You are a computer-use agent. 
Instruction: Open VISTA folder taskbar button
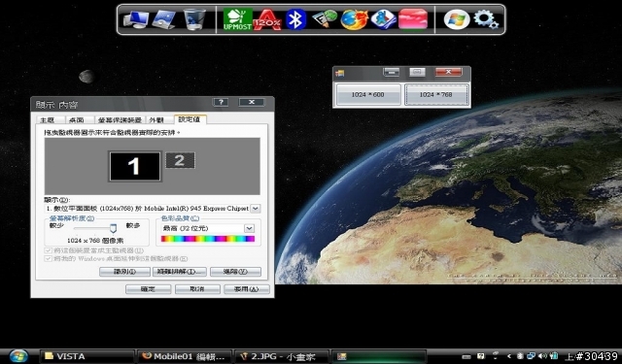click(x=86, y=356)
